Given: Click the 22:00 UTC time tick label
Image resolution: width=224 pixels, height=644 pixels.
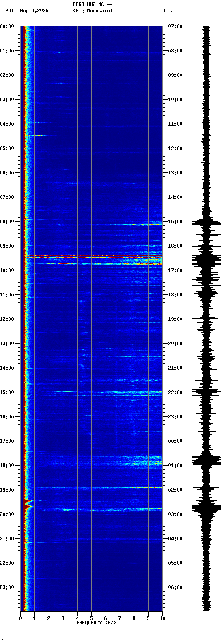Looking at the screenshot, I should coord(175,392).
